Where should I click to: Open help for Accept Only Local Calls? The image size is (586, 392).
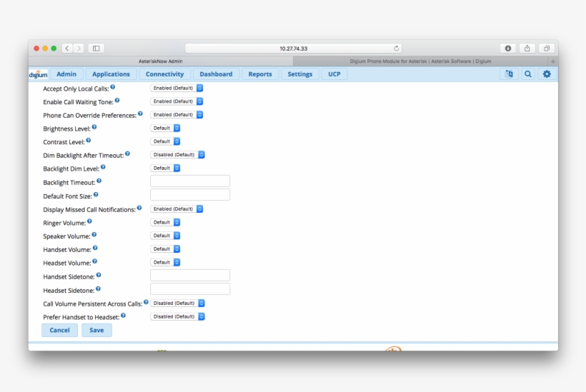(112, 87)
